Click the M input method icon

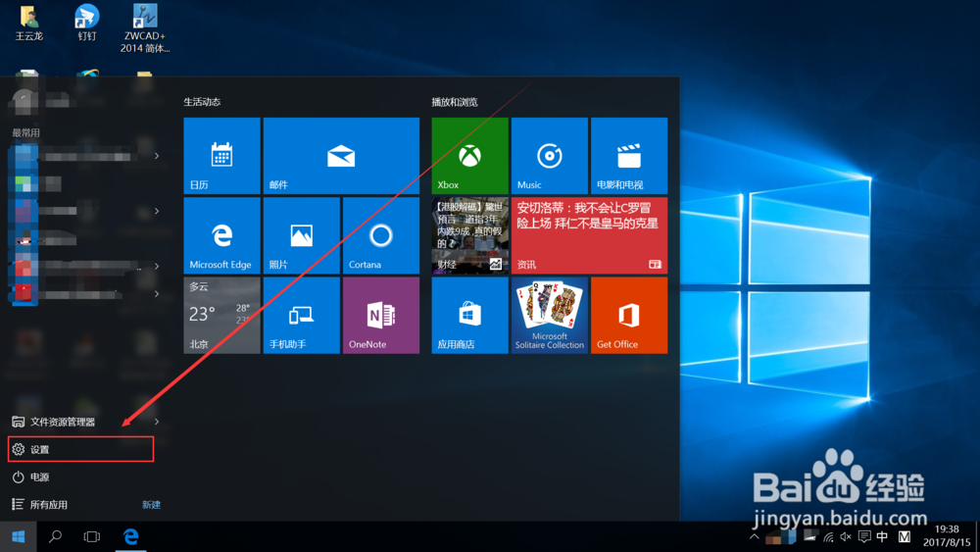pos(904,536)
